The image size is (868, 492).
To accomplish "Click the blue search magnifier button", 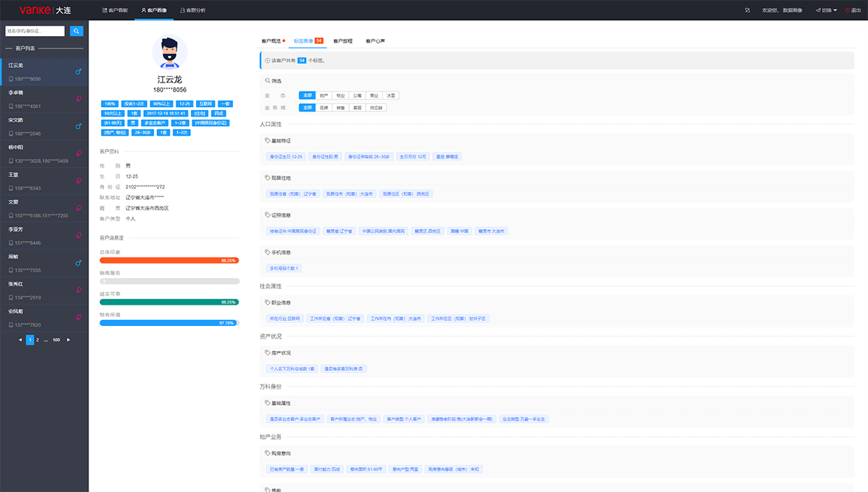I will tap(77, 31).
